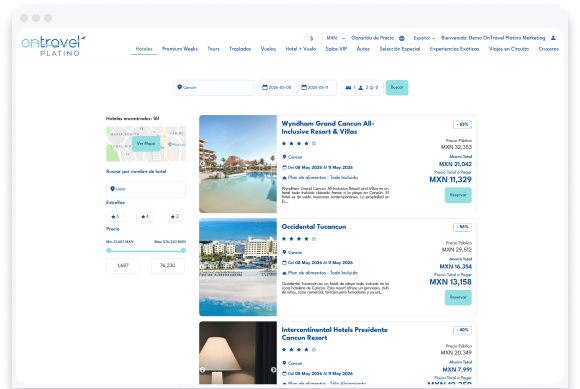Filter by 3 stars
The height and width of the screenshot is (389, 580).
(x=175, y=217)
